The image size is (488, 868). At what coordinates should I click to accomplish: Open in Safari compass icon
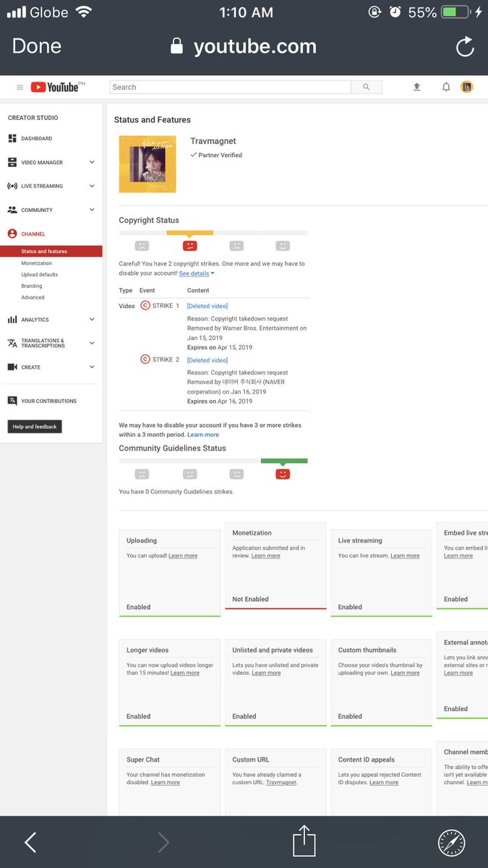(452, 842)
